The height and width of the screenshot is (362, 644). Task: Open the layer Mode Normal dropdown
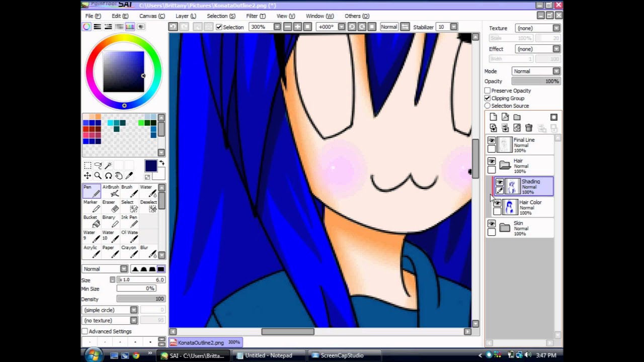point(556,71)
